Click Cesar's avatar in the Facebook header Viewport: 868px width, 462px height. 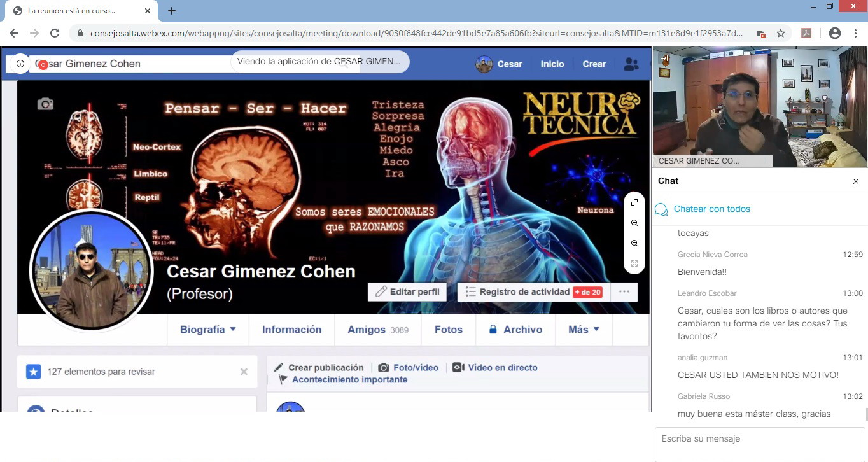(x=484, y=64)
